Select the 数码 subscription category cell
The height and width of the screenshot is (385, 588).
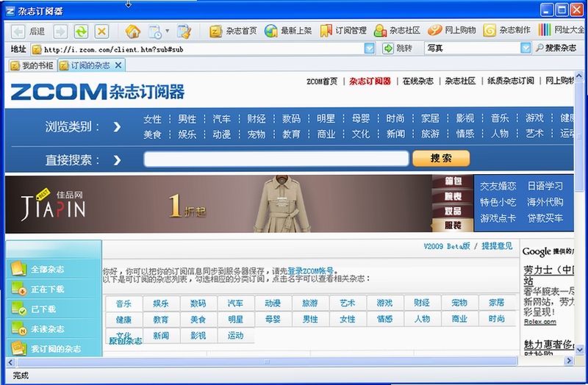click(198, 303)
